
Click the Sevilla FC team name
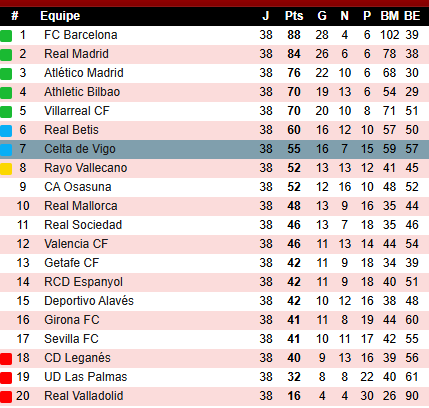tap(71, 339)
